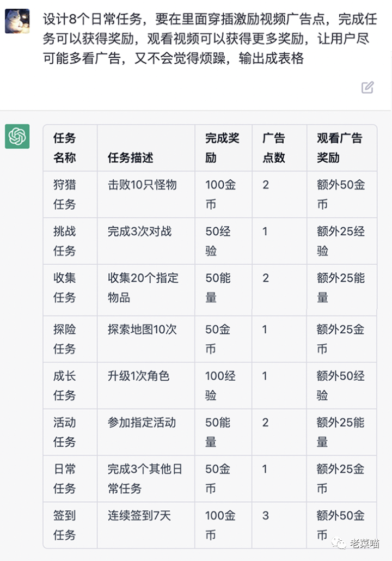Click the 任务描述 column header
This screenshot has width=392, height=561.
pos(131,157)
